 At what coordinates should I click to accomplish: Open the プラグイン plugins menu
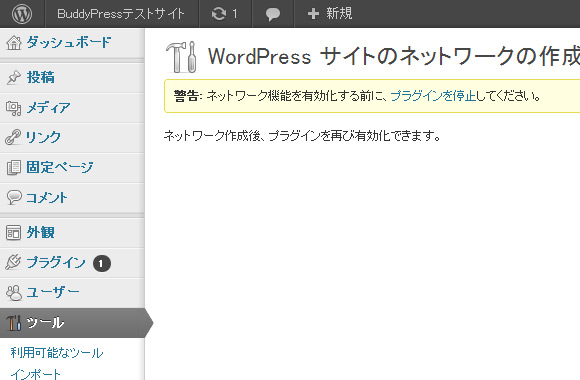point(56,262)
